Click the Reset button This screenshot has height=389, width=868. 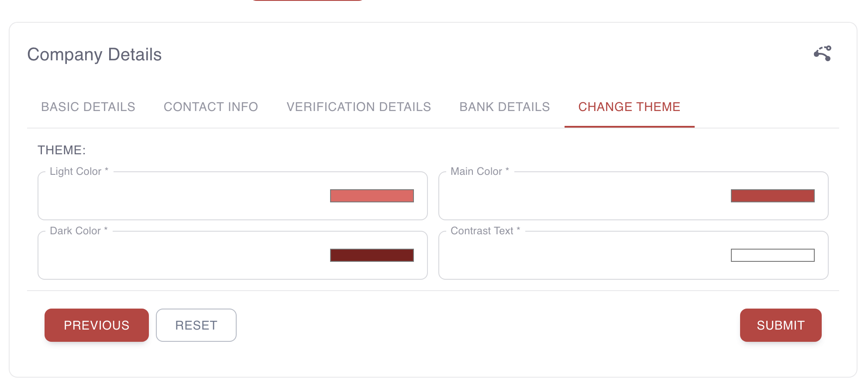point(196,325)
